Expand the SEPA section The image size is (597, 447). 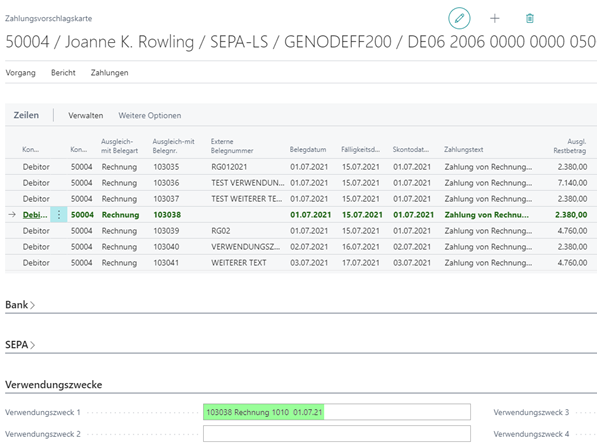pos(20,345)
